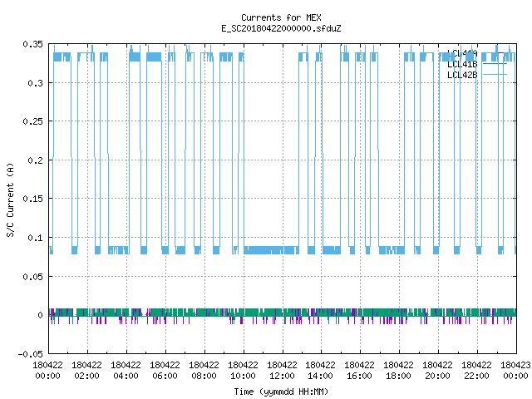Select the LCL41B legend label
Viewport: 532px width, 399px height.
pos(462,64)
